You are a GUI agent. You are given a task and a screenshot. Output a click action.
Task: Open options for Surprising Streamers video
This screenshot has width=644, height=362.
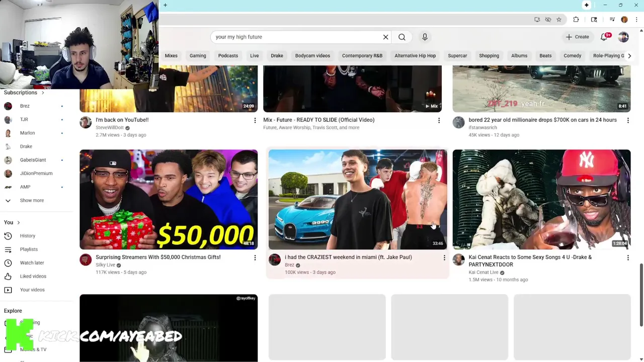coord(255,258)
